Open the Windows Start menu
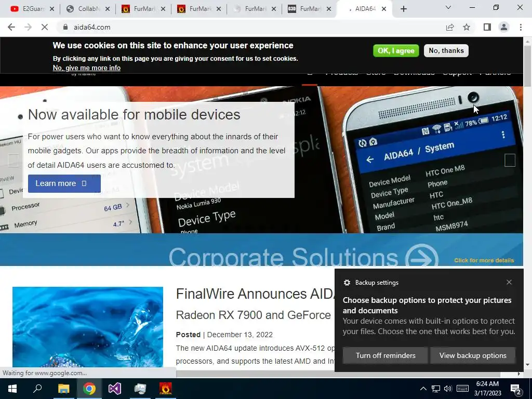532x399 pixels. (x=12, y=389)
